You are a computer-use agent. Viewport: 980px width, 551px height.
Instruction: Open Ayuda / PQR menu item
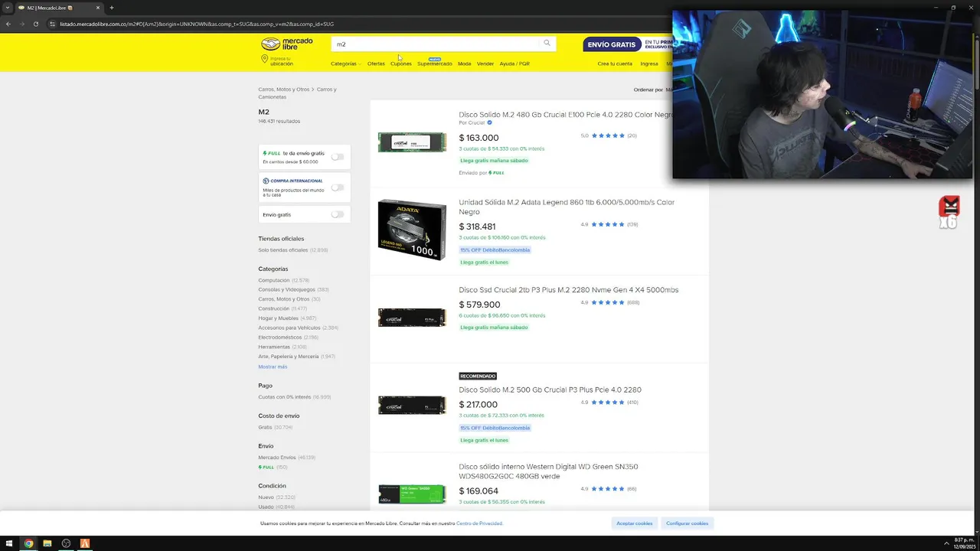click(x=514, y=64)
